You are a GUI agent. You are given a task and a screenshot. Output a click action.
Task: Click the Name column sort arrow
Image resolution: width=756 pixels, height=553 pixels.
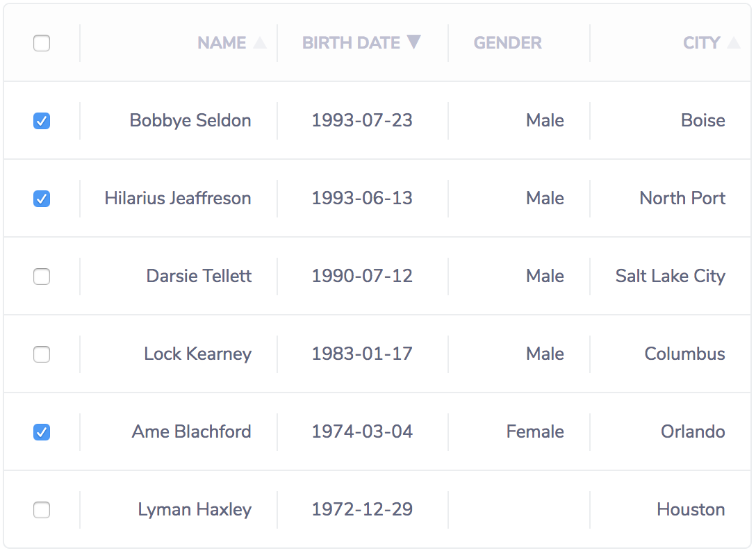pyautogui.click(x=260, y=43)
